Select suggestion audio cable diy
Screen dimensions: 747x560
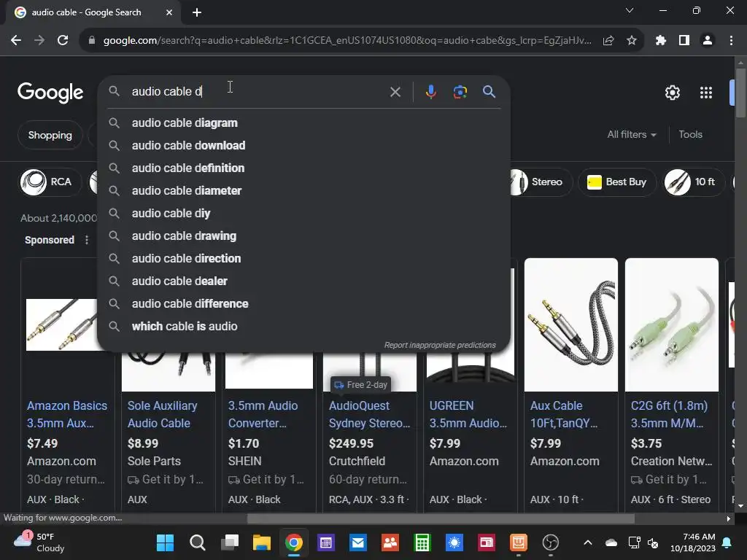303,214
